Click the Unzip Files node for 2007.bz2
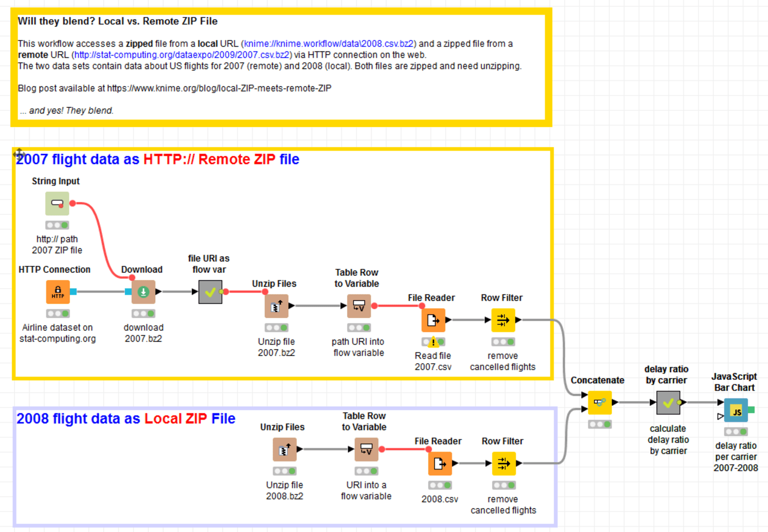The image size is (768, 532). [x=276, y=306]
